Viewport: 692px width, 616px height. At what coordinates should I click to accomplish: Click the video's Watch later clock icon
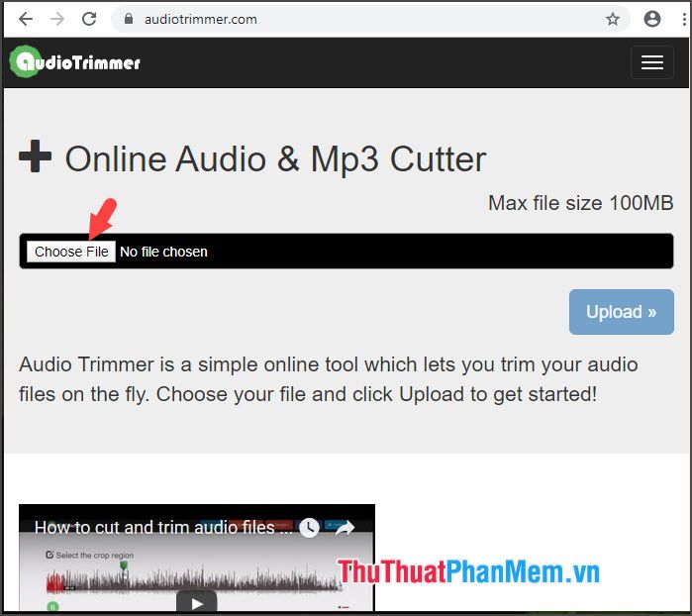point(309,528)
